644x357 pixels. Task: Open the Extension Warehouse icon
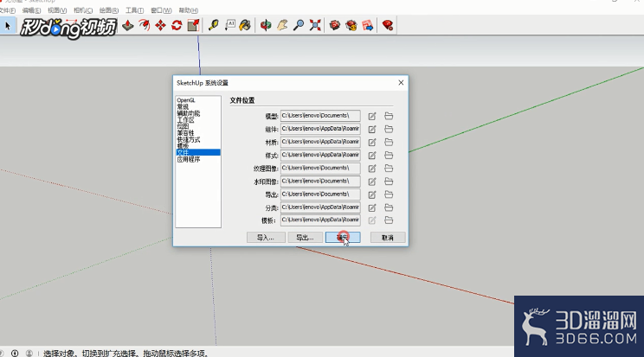click(351, 25)
